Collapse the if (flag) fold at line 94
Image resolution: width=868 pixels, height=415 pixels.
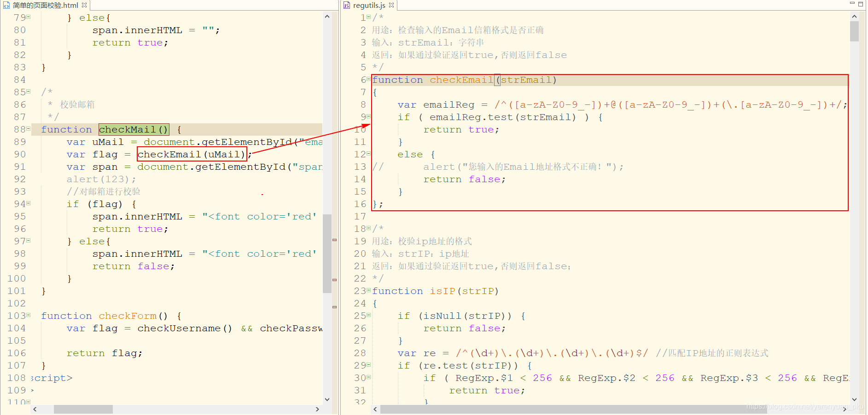(29, 203)
